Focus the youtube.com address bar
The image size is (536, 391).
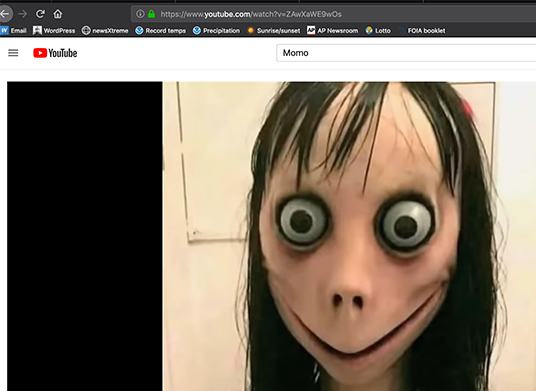point(334,14)
